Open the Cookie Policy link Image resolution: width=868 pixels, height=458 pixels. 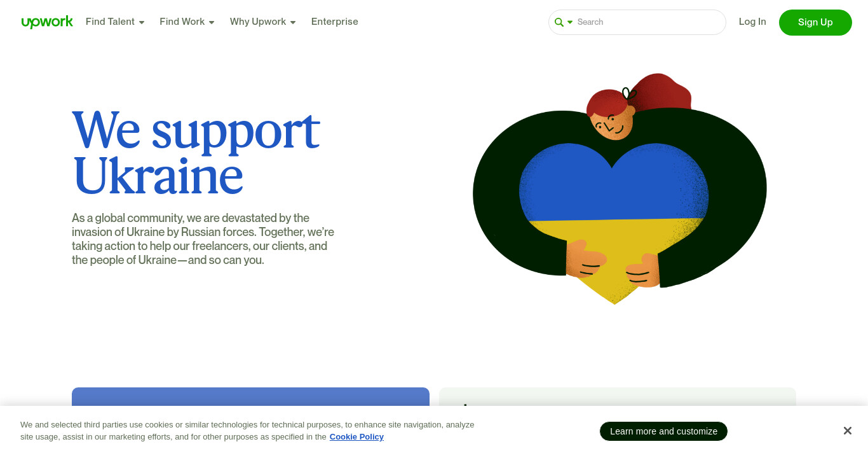pos(356,436)
